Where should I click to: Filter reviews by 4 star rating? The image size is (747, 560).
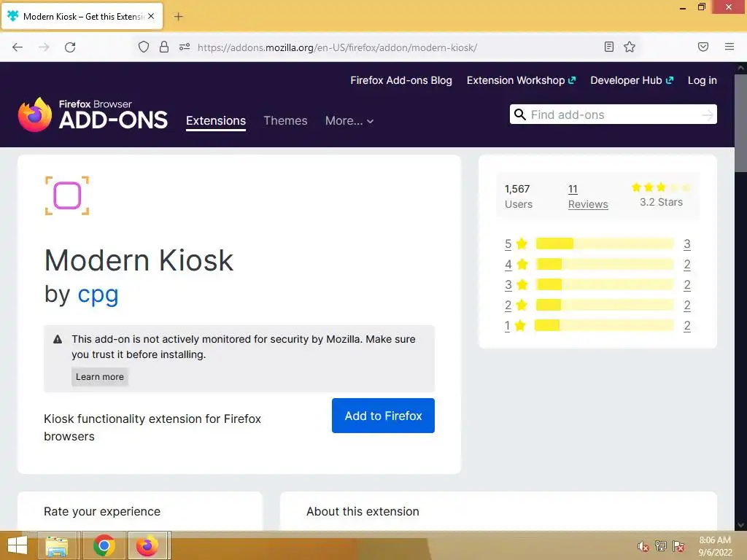tap(516, 264)
